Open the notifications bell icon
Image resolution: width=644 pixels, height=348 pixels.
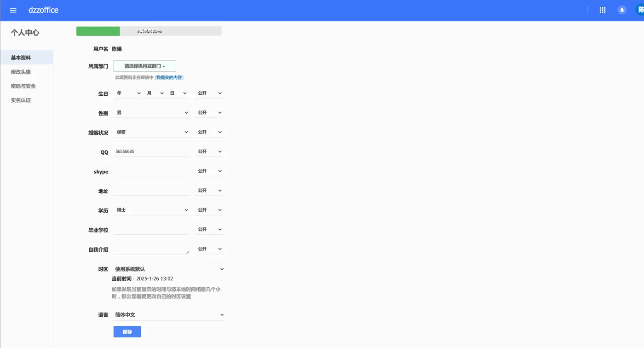(x=622, y=10)
